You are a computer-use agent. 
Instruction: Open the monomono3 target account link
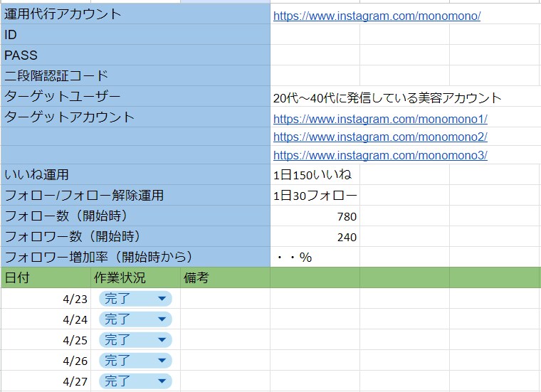tap(380, 155)
